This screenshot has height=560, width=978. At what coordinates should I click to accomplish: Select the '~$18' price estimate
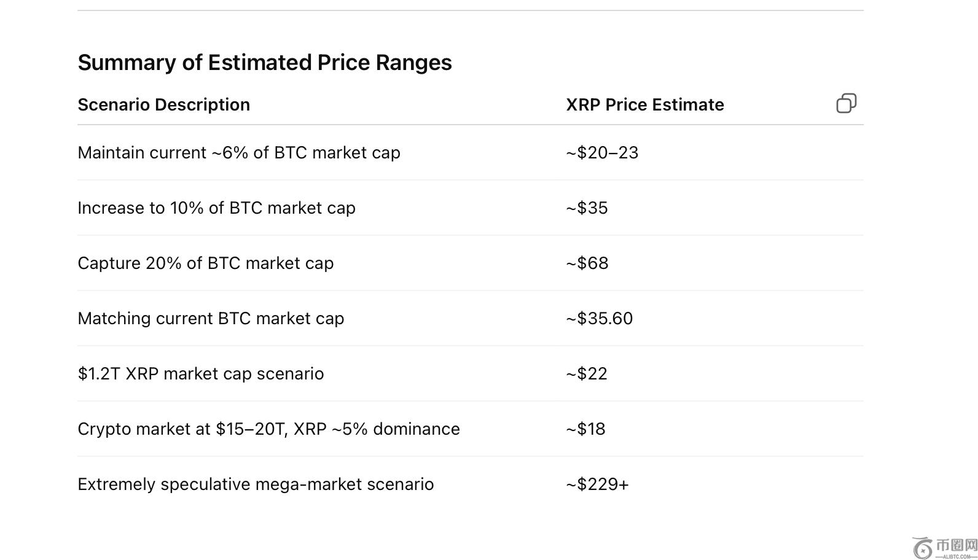click(x=585, y=429)
